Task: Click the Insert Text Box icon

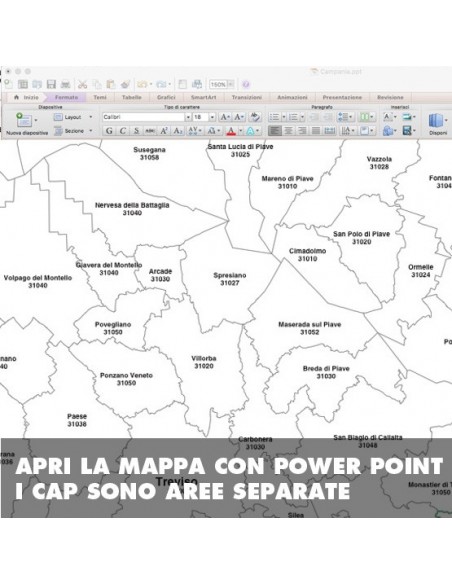Action: click(388, 117)
